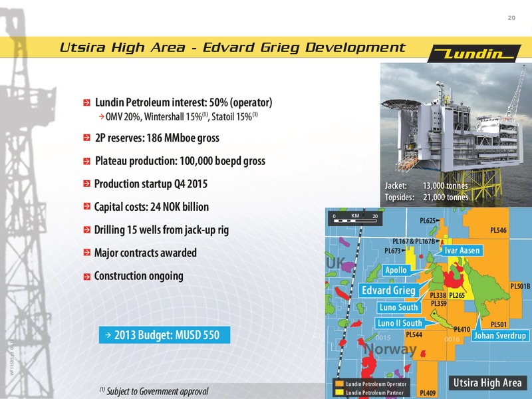Click the 'Utsira High Area' map caption

click(x=487, y=383)
